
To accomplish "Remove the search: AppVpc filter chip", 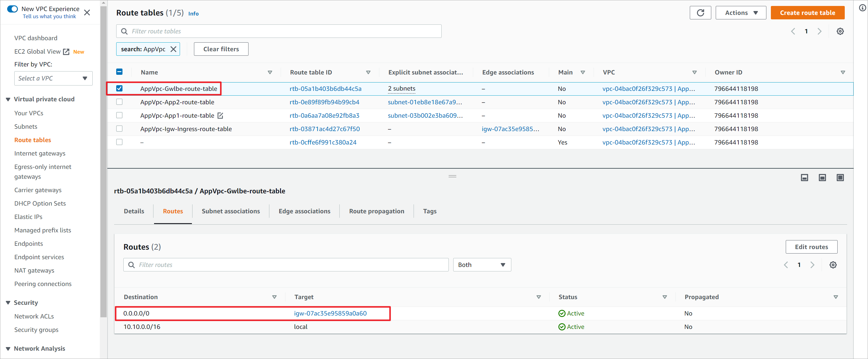I will coord(173,49).
